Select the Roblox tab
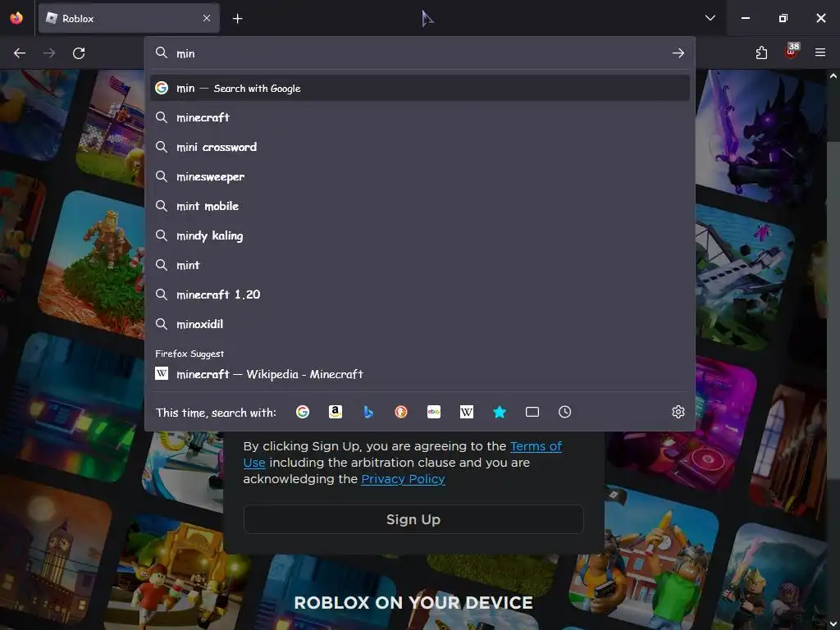This screenshot has height=630, width=840. coord(129,18)
